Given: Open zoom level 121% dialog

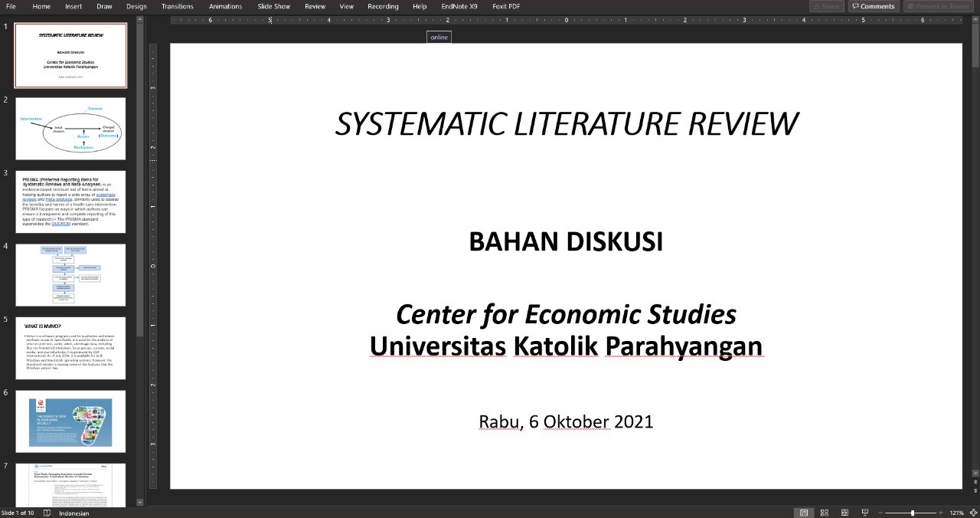Looking at the screenshot, I should (956, 513).
